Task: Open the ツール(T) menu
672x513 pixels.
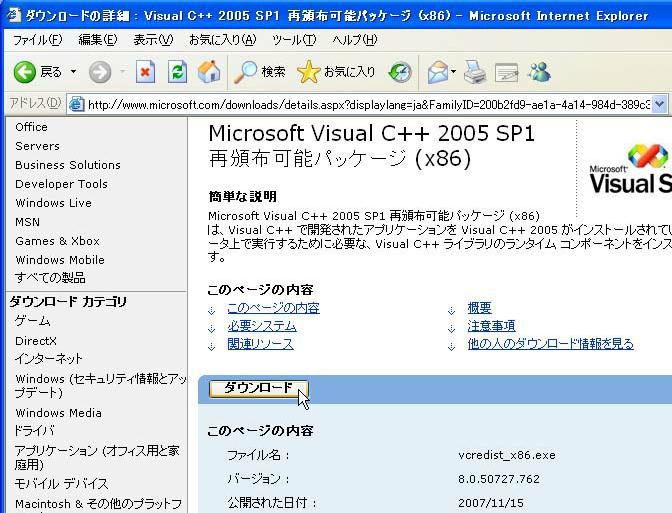Action: tap(294, 40)
